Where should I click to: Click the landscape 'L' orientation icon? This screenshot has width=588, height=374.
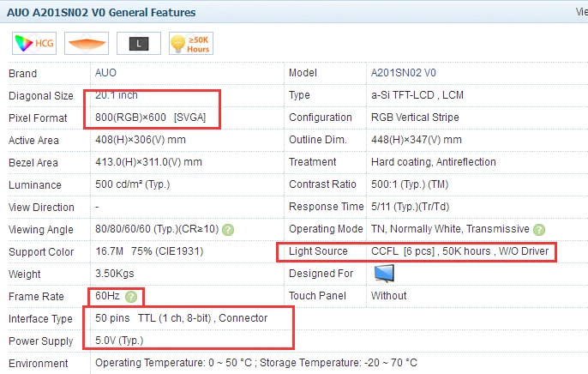tap(139, 44)
